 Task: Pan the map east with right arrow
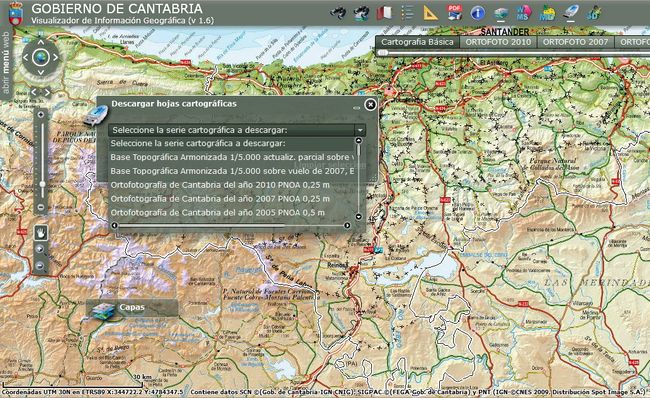(x=56, y=58)
